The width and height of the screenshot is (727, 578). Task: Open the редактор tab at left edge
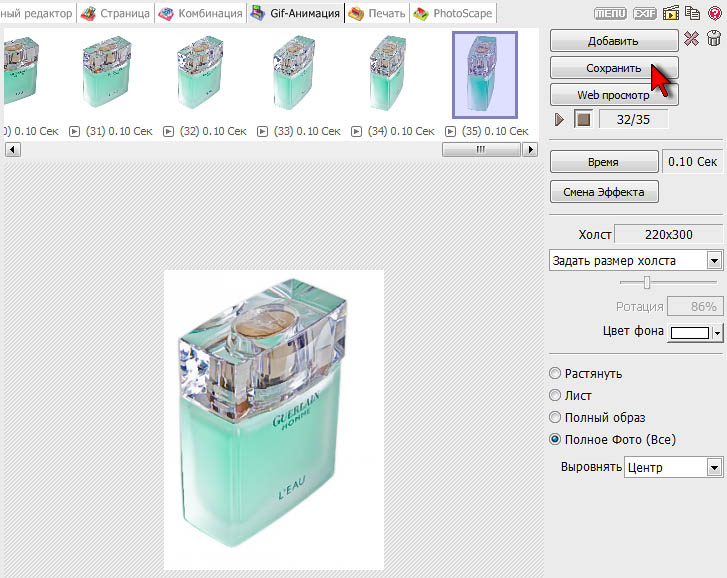[37, 13]
